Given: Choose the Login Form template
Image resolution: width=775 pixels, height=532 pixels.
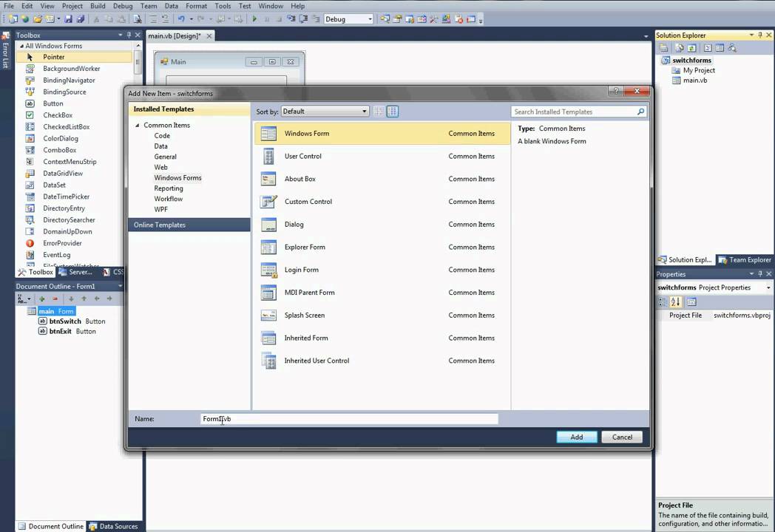Looking at the screenshot, I should (382, 270).
